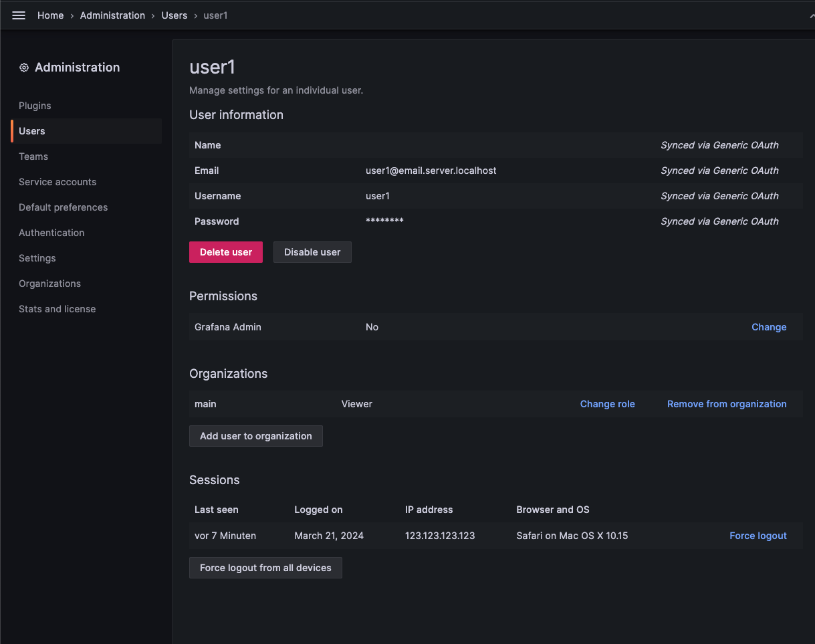Go to Service accounts
The height and width of the screenshot is (644, 815).
coord(57,182)
